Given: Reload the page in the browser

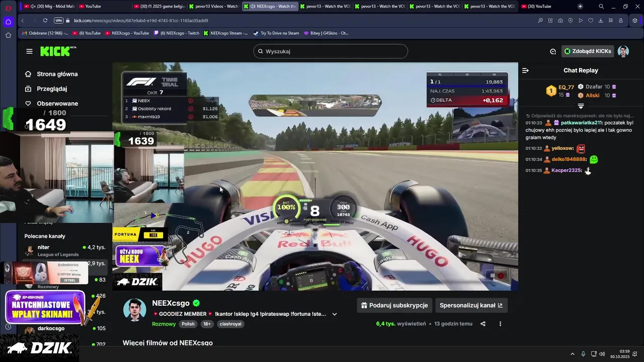Looking at the screenshot, I should click(x=45, y=21).
